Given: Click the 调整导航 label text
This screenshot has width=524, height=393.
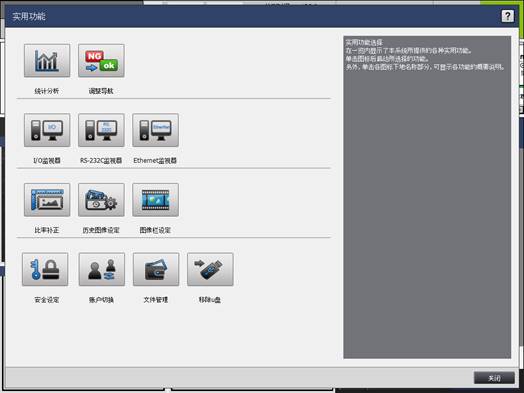Looking at the screenshot, I should 101,91.
